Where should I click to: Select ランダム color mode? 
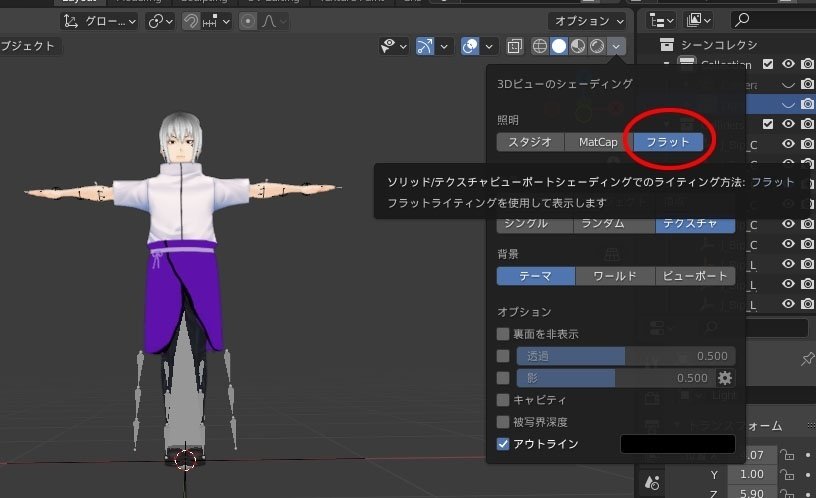click(614, 225)
